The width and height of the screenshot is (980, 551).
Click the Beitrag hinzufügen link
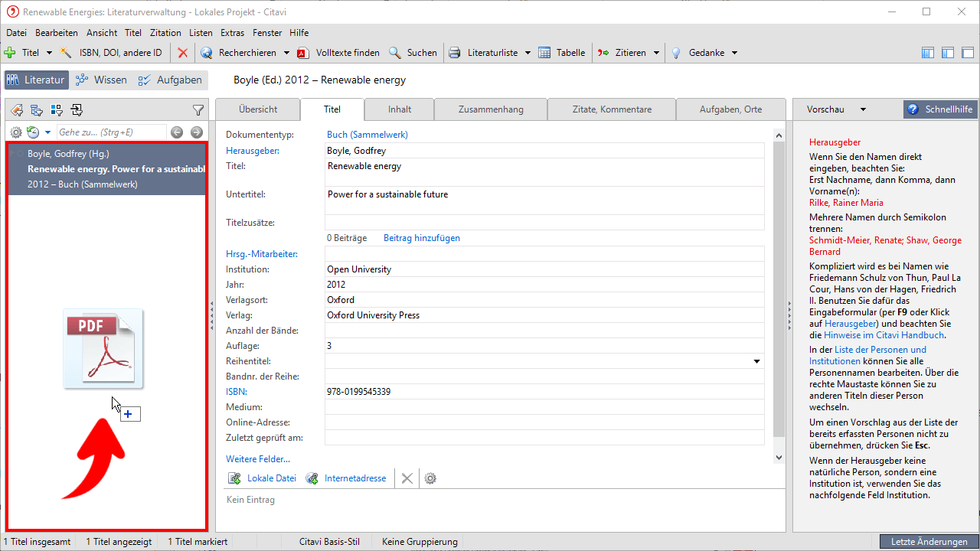point(422,238)
